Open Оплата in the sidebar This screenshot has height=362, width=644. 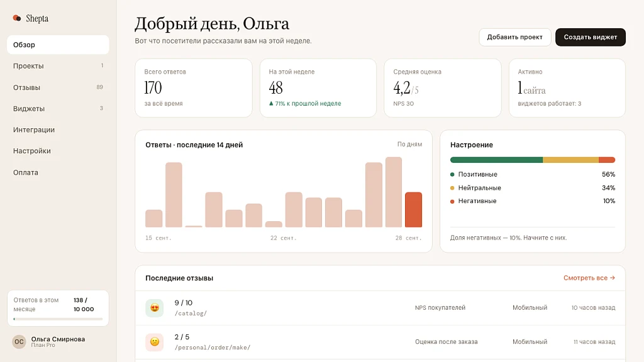point(58,172)
